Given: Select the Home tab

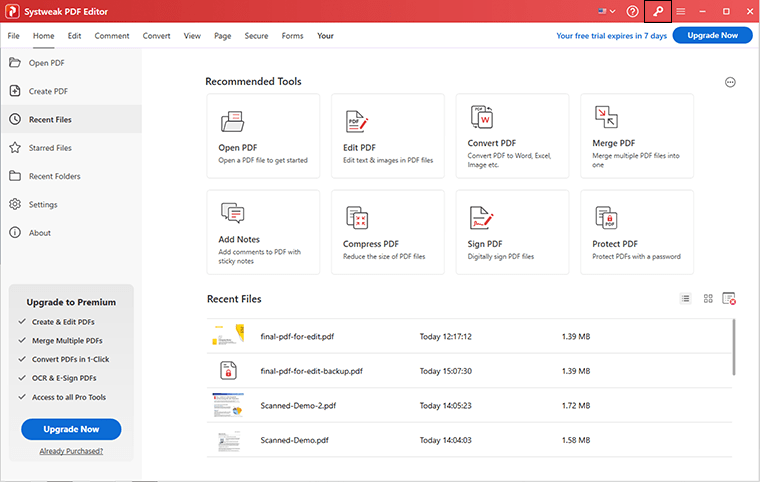Looking at the screenshot, I should (44, 36).
